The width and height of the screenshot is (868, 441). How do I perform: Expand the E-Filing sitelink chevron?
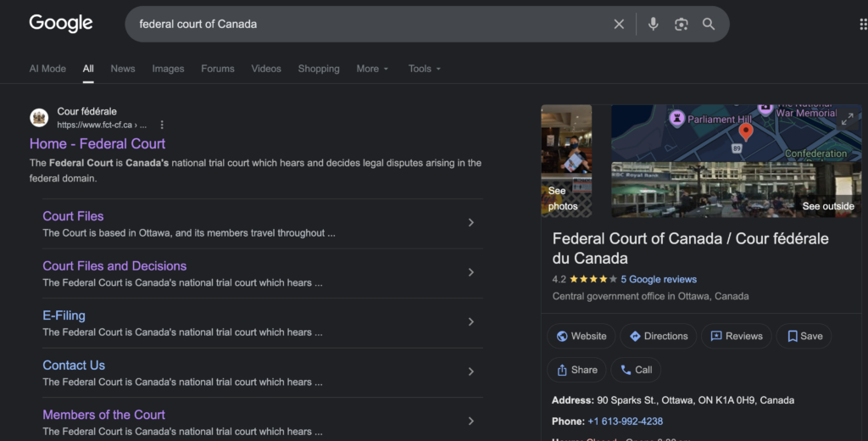point(471,322)
